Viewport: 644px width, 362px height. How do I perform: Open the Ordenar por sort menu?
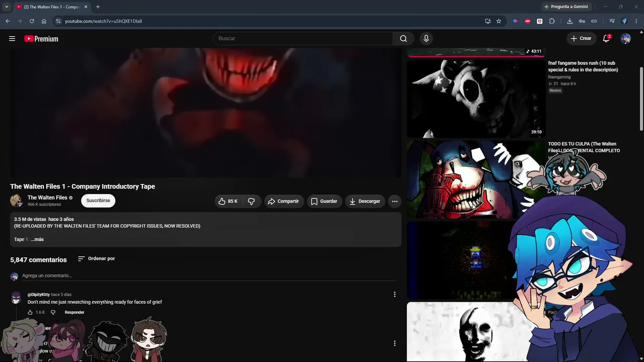[97, 258]
